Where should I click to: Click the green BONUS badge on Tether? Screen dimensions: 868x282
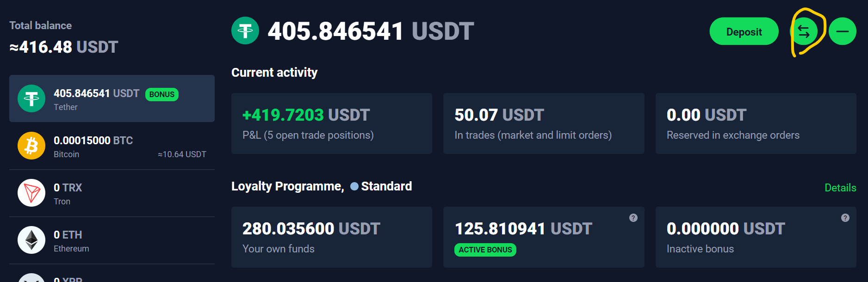(162, 94)
